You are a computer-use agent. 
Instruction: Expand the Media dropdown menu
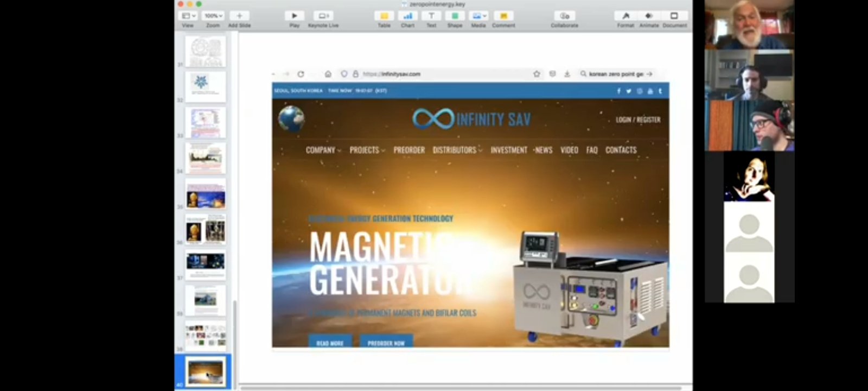pos(478,16)
